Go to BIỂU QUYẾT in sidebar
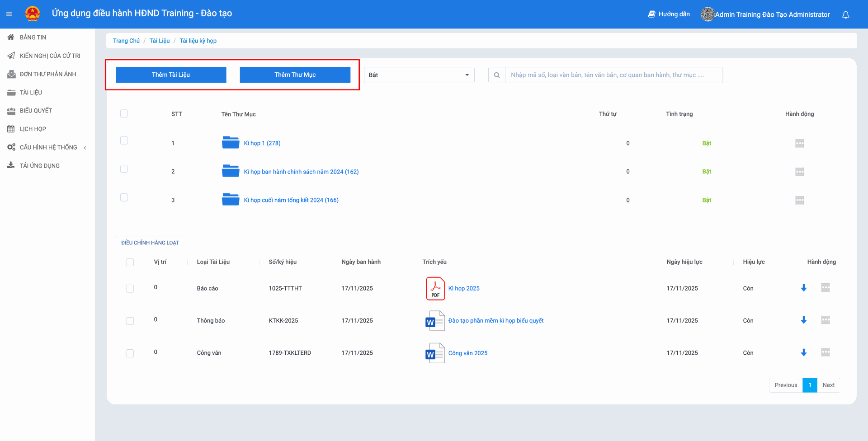 click(36, 111)
